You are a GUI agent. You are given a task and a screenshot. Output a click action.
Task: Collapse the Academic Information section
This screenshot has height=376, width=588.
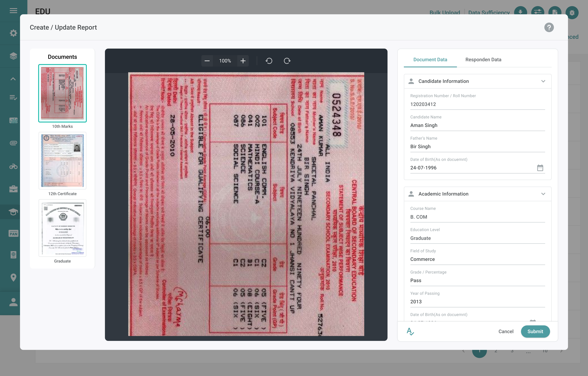543,194
